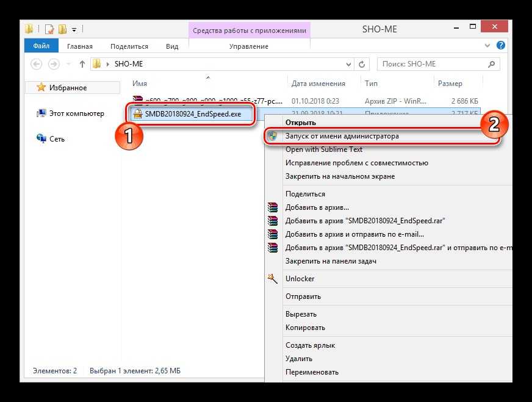This screenshot has height=402, width=532.
Task: Click the Сеть network icon in sidebar
Action: pyautogui.click(x=41, y=139)
